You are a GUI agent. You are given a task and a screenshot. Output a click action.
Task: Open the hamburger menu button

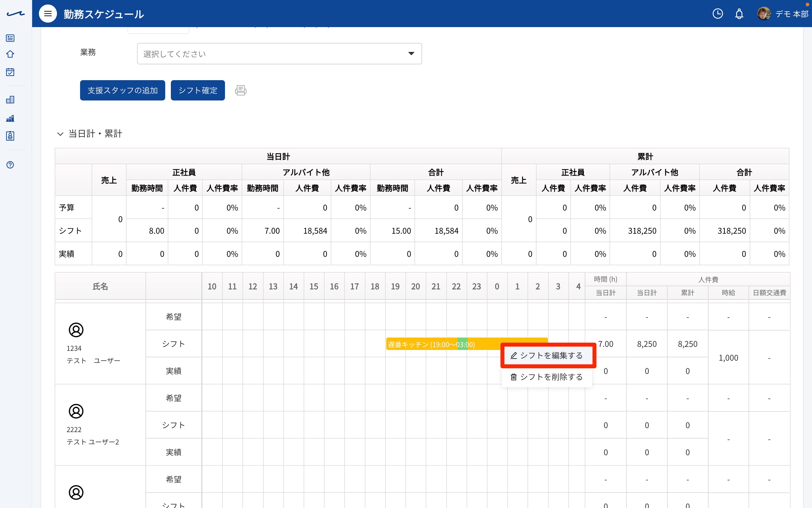48,14
